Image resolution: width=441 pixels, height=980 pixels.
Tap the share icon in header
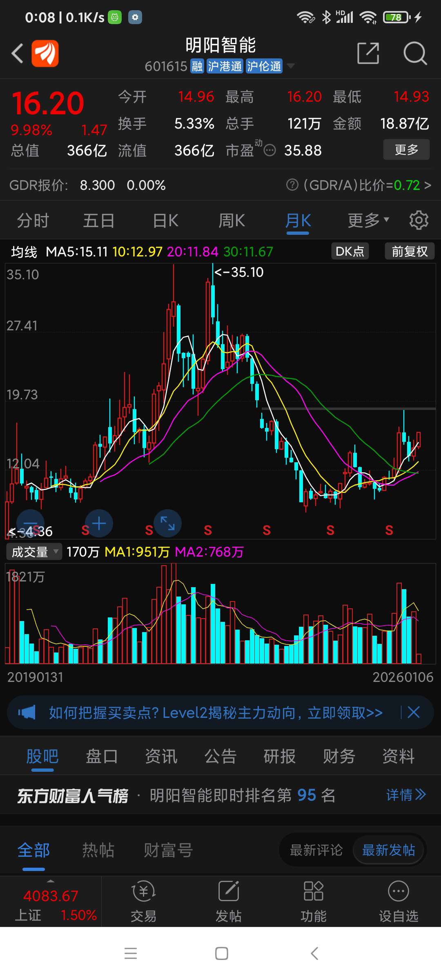368,53
